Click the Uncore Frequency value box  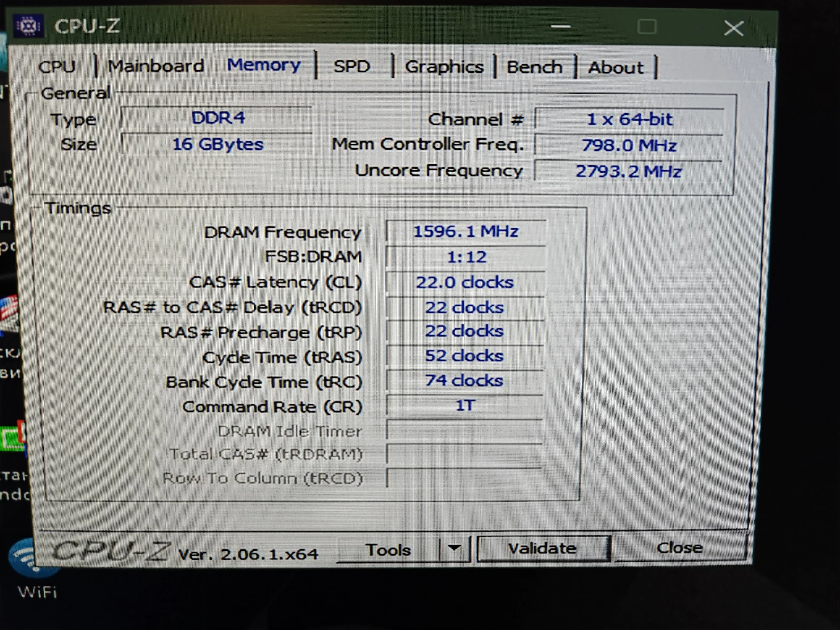[628, 171]
